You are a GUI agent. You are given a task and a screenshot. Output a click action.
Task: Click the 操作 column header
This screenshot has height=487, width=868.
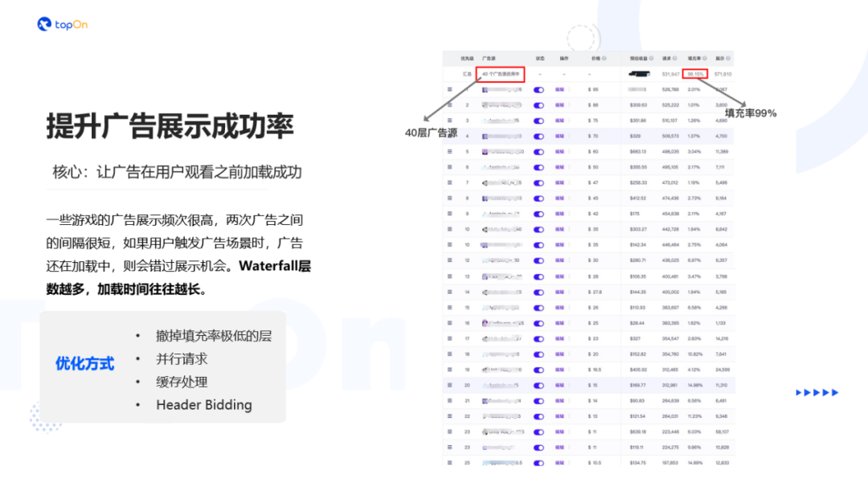[x=563, y=58]
